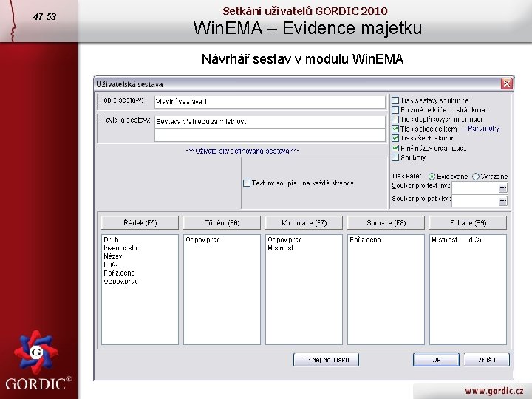Click the Třídění (F6) button

pos(222,223)
